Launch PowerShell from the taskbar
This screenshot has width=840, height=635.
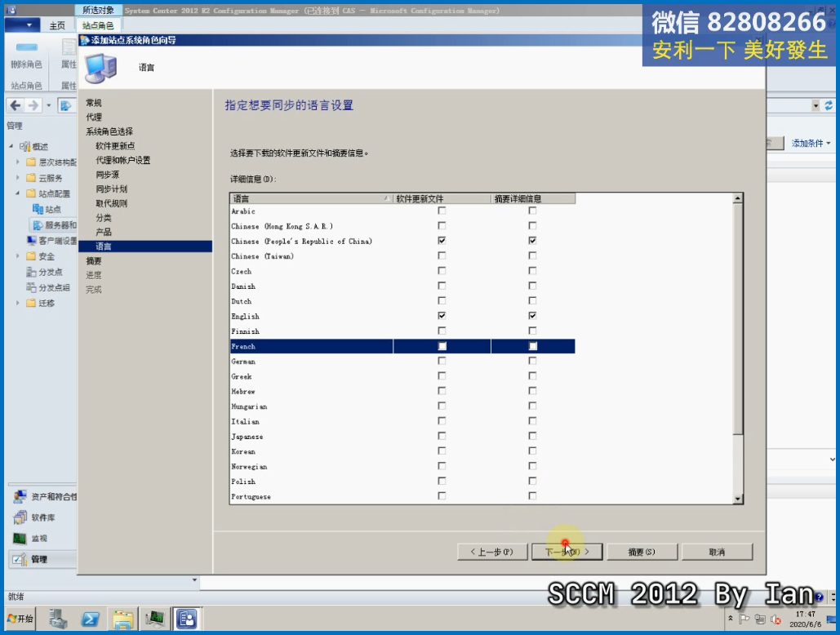tap(90, 619)
